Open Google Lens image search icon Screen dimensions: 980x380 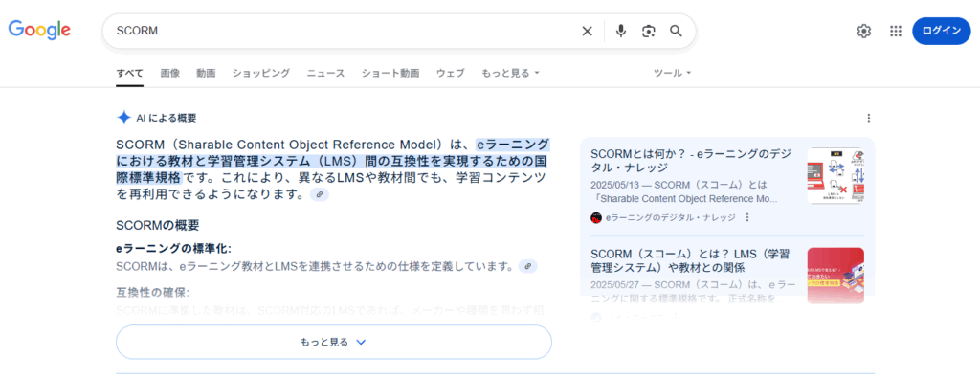(x=649, y=32)
